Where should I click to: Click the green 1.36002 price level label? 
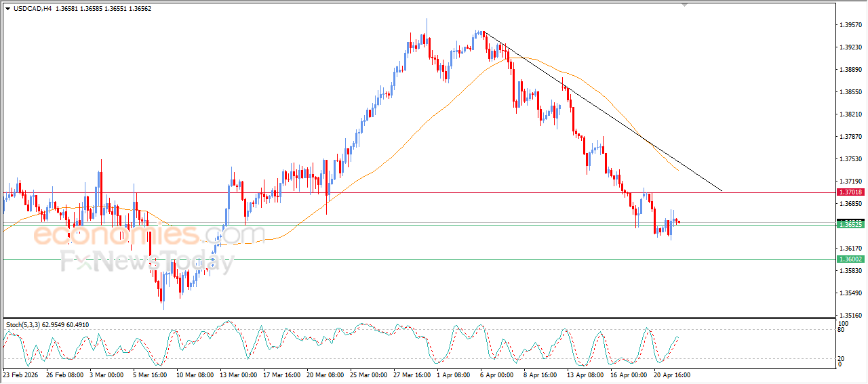850,259
